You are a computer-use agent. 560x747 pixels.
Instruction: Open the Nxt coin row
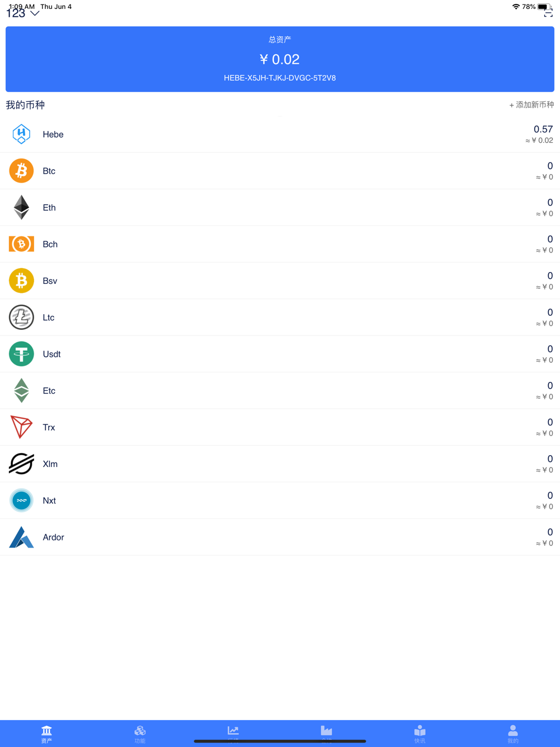[280, 501]
